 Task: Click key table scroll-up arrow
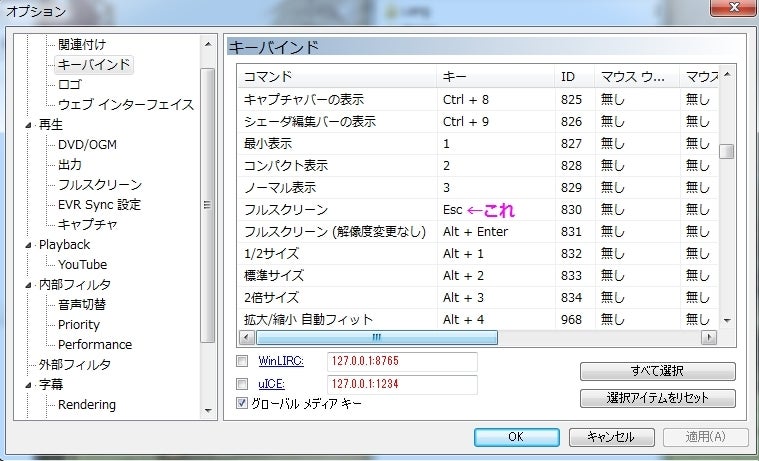click(x=727, y=74)
